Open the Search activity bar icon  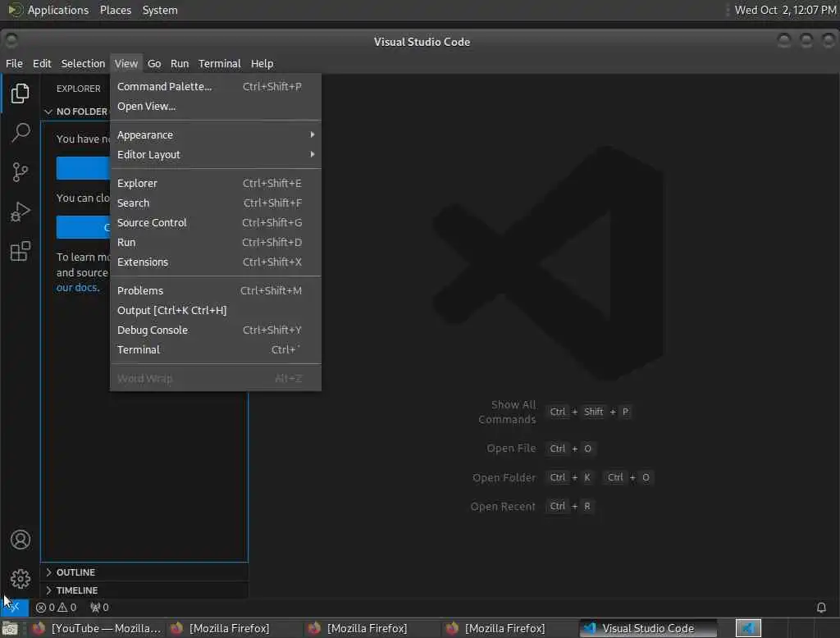(x=20, y=132)
